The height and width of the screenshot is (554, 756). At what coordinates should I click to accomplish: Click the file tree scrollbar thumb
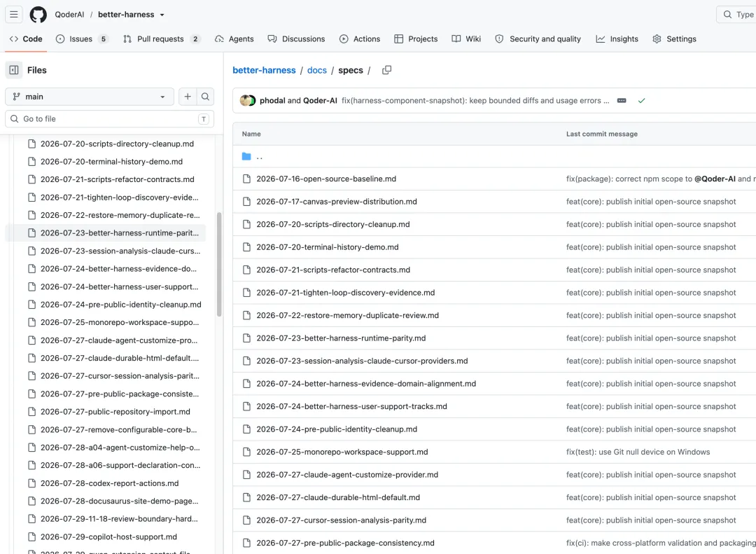[x=219, y=265]
